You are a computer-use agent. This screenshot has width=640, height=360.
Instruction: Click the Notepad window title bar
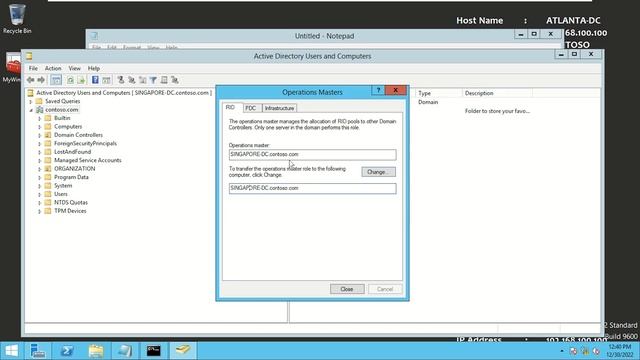324,36
